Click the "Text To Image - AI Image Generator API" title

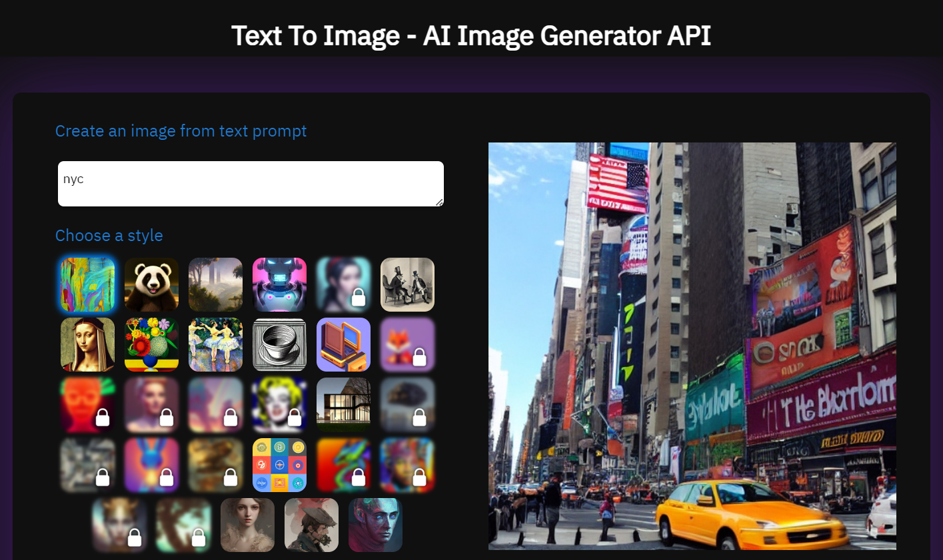coord(471,35)
